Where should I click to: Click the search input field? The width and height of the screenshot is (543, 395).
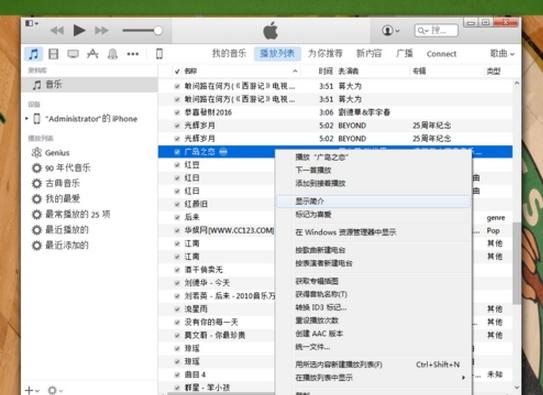[x=436, y=30]
